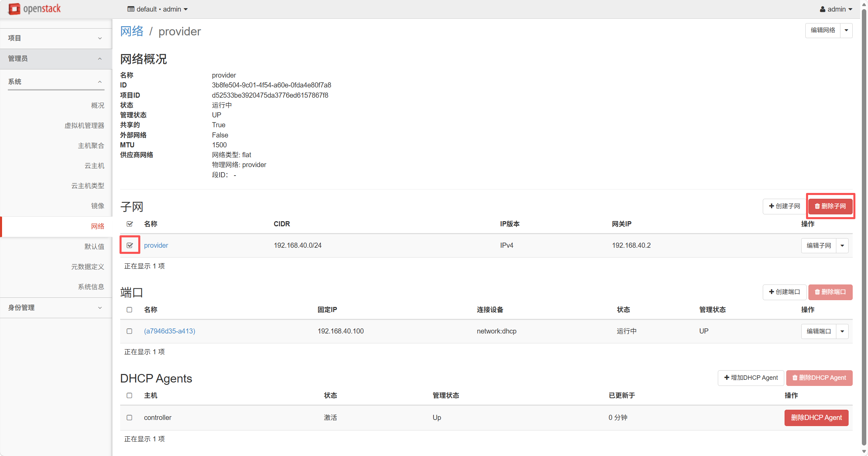
Task: Open 云主机 in the sidebar
Action: (94, 166)
